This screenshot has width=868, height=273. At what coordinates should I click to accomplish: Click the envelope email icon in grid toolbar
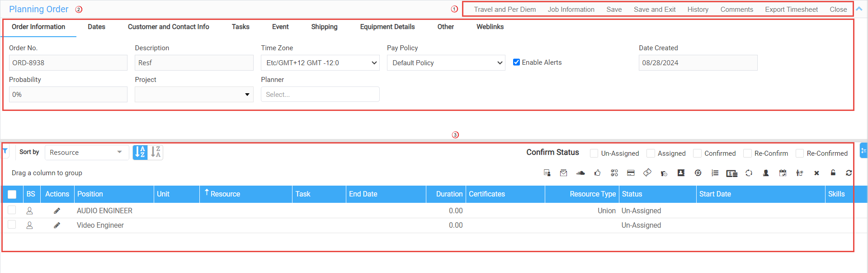point(563,173)
